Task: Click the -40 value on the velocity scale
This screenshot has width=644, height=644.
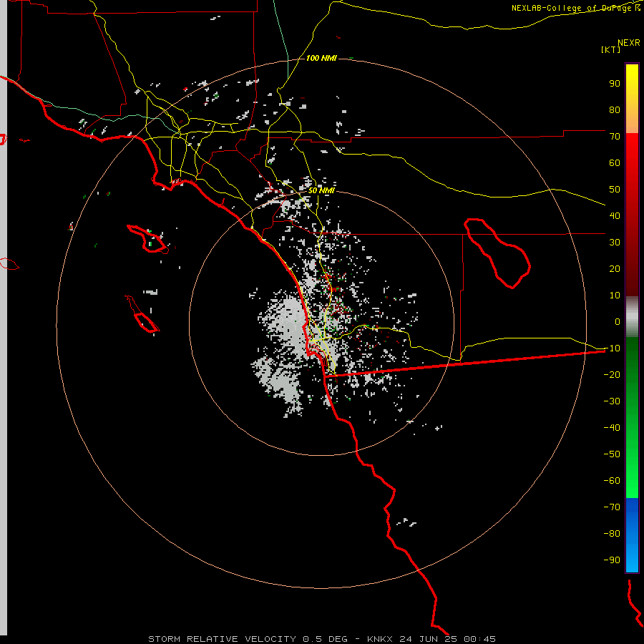Action: pos(612,428)
